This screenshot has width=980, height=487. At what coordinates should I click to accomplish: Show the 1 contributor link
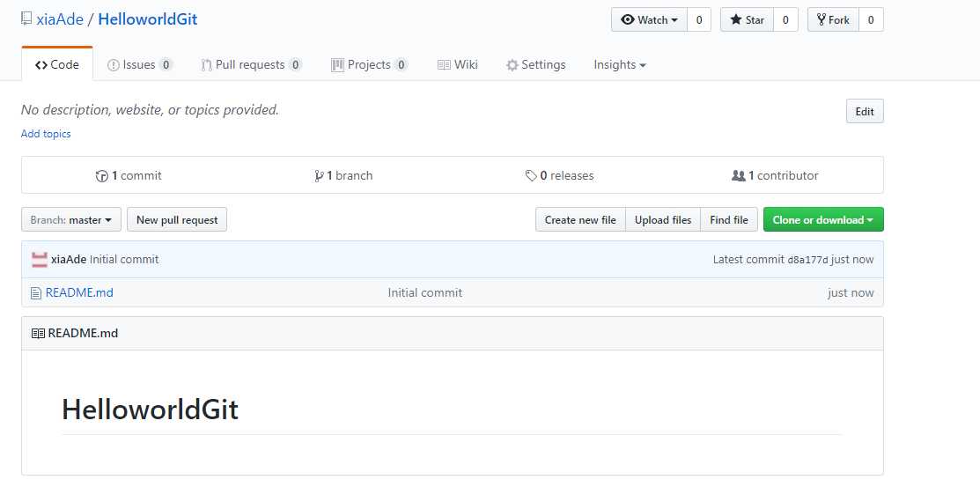tap(775, 175)
